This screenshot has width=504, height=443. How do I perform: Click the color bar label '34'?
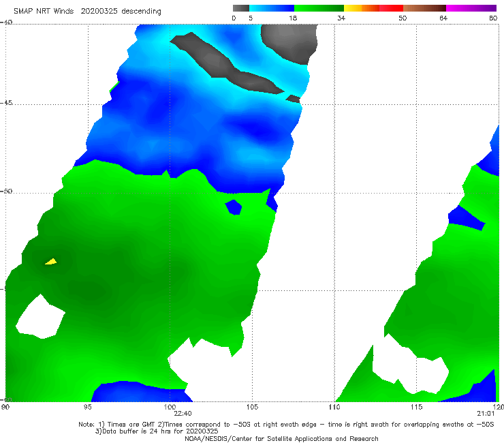341,18
